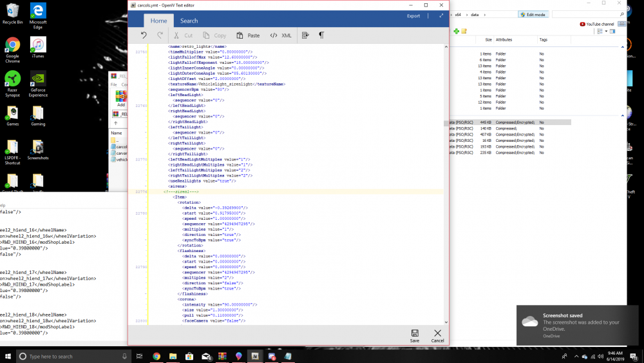Select the 445 KB file row in OpenIV
This screenshot has height=363, width=644.
click(510, 123)
